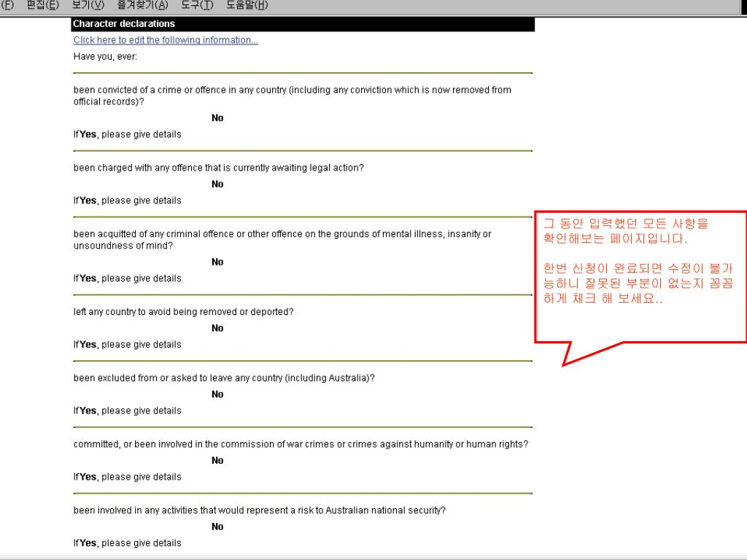This screenshot has height=560, width=747.
Task: Select the 'No' answer for war crimes question
Action: [x=217, y=461]
